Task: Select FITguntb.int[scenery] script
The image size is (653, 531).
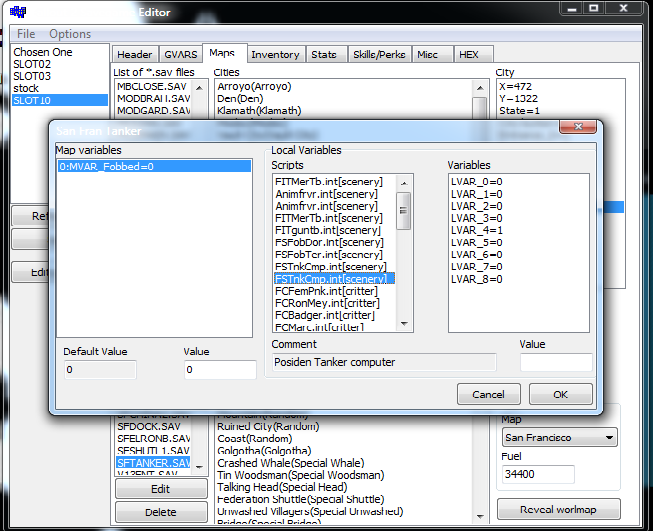Action: tap(328, 230)
